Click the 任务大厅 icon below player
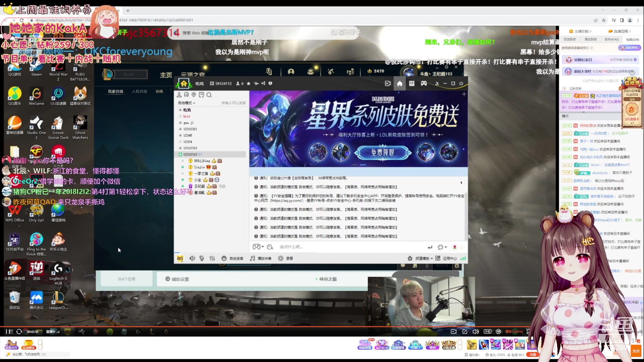644x362 pixels. [x=11, y=345]
